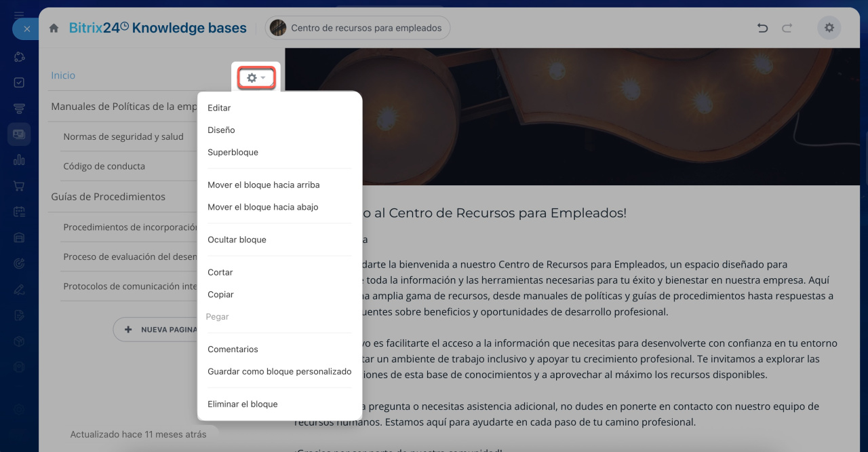
Task: Open the Tasks checkmark icon in sidebar
Action: [x=19, y=83]
